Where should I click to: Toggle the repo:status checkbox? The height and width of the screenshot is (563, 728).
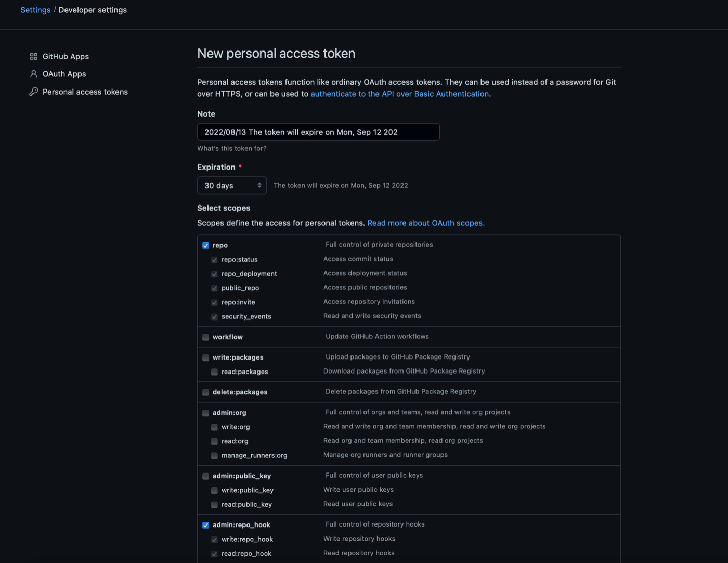(x=214, y=260)
